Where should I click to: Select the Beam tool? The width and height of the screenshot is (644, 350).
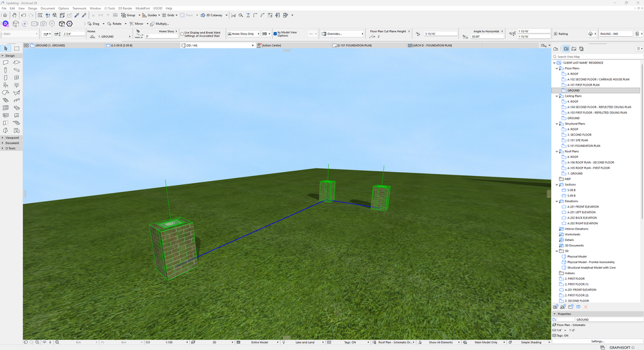(x=16, y=70)
